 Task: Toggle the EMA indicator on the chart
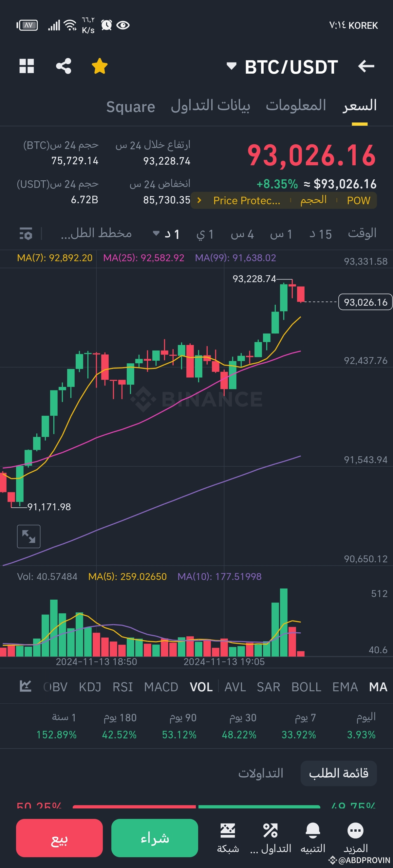(x=345, y=687)
